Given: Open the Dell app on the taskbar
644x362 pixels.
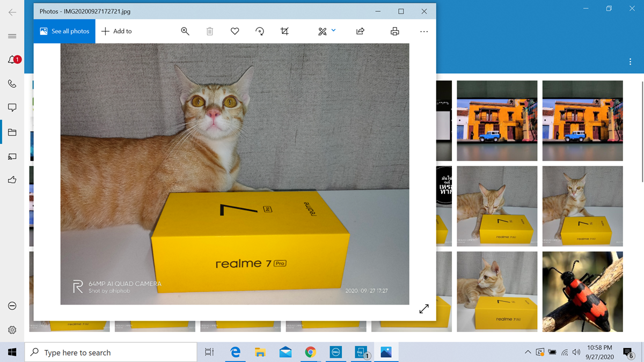Looking at the screenshot, I should [x=336, y=352].
